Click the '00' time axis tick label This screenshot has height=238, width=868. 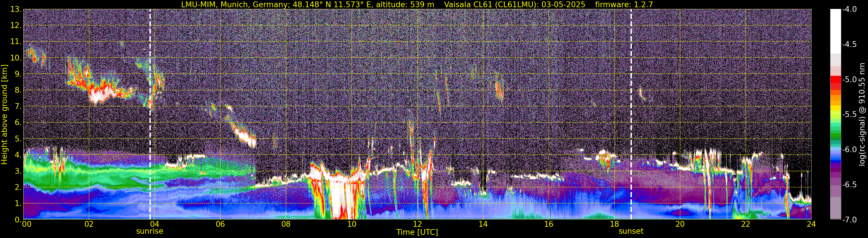pyautogui.click(x=26, y=224)
